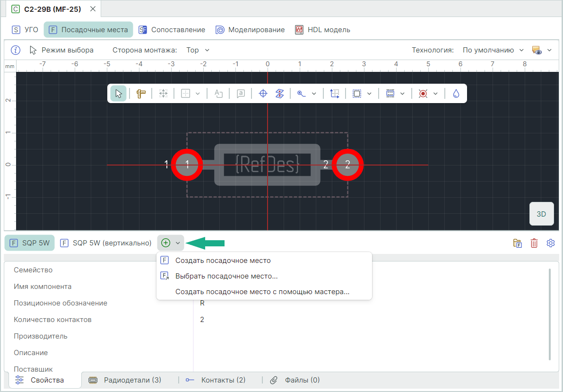This screenshot has height=392, width=563.
Task: Select SQP 5W (вертикально) footprint button
Action: tap(106, 243)
